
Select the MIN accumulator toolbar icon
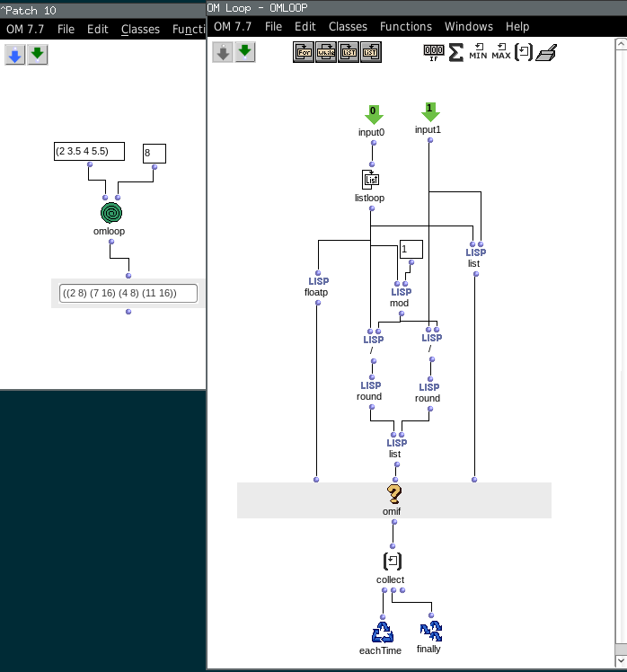pos(478,53)
